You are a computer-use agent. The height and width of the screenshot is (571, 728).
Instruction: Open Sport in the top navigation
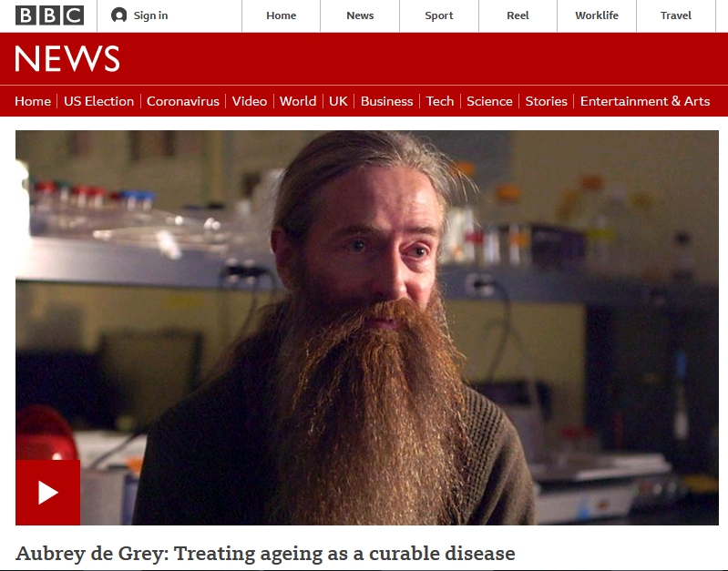[439, 15]
